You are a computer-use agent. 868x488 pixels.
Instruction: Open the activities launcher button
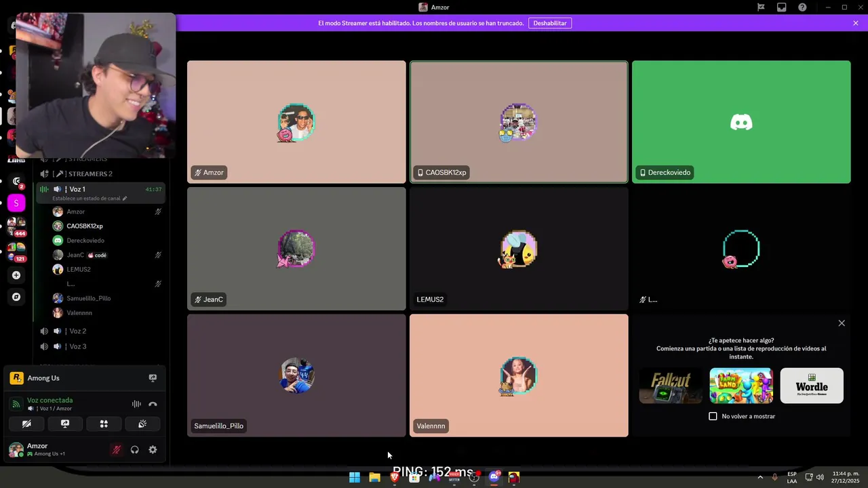coord(104,424)
